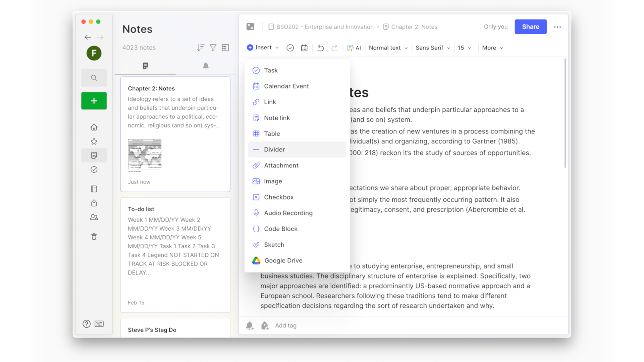This screenshot has width=644, height=362.
Task: Click the filter notes funnel icon
Action: click(213, 48)
